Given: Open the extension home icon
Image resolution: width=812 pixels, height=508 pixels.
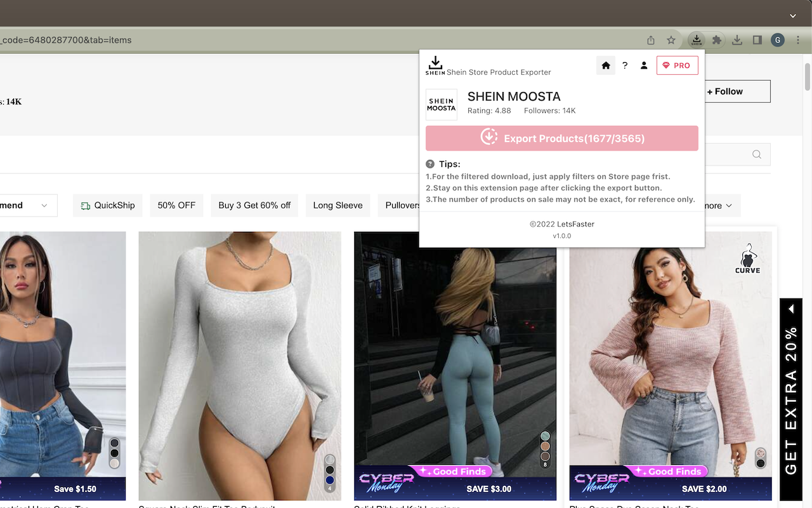Looking at the screenshot, I should (606, 65).
